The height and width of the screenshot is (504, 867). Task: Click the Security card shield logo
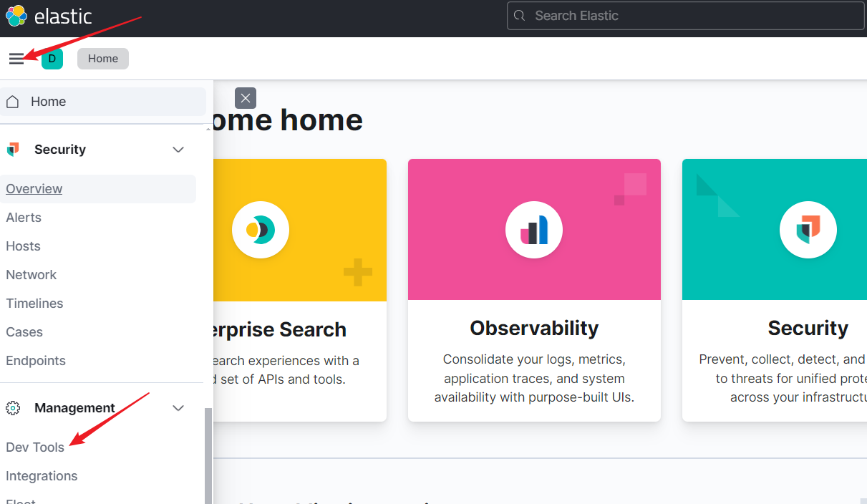(x=808, y=230)
